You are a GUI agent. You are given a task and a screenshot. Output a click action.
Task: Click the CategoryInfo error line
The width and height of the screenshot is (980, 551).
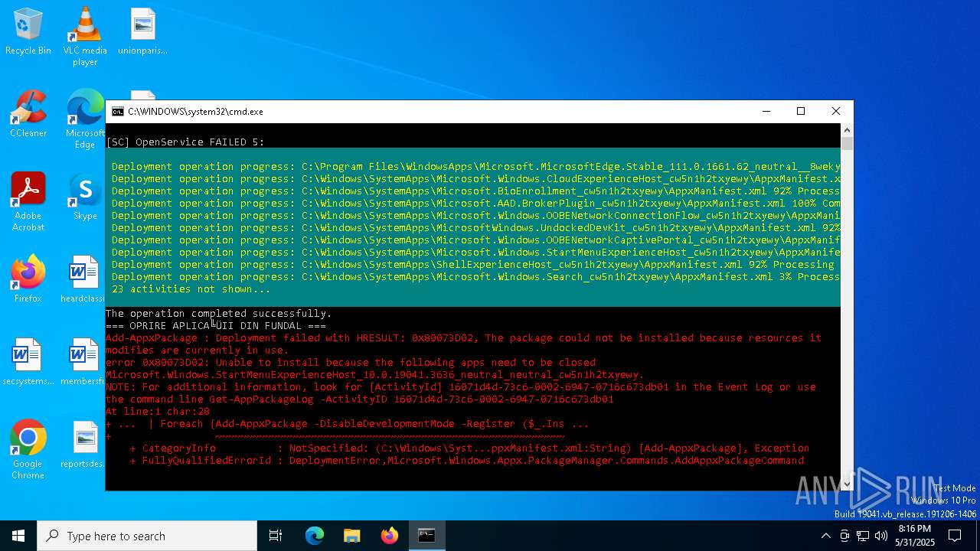(x=469, y=448)
